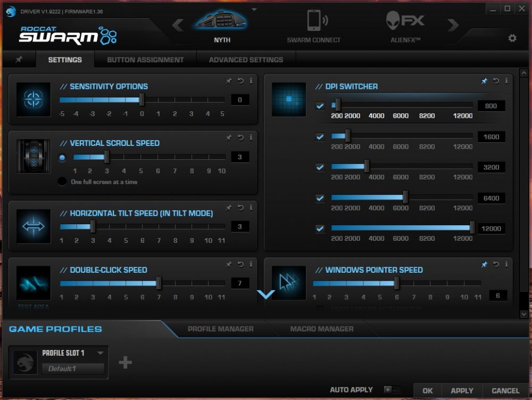Uncheck the 1600 DPI level checkbox
This screenshot has width=532, height=400.
[320, 137]
